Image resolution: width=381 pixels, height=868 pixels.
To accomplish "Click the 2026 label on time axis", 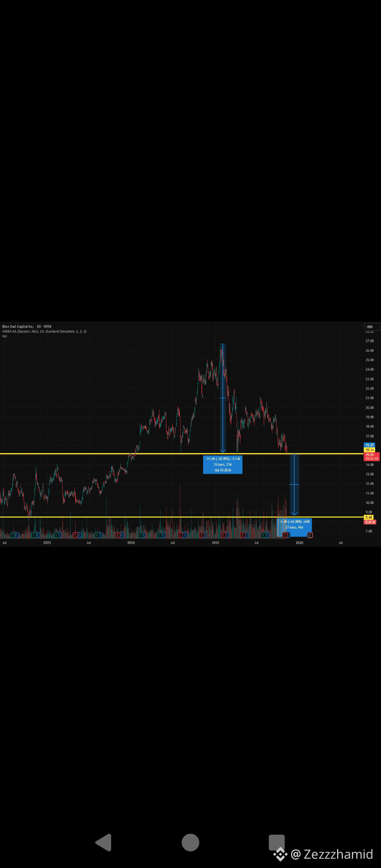I will (x=300, y=542).
